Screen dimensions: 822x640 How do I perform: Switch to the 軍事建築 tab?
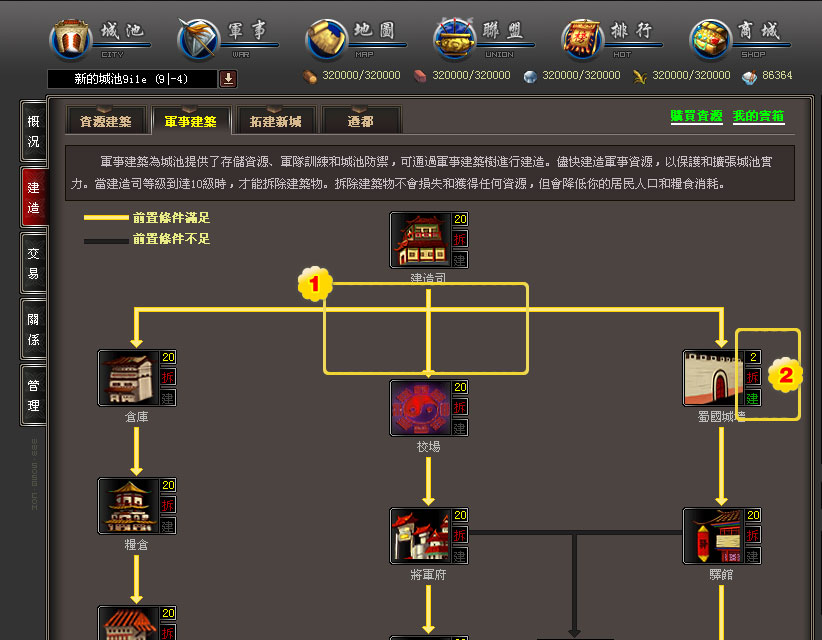(x=191, y=121)
